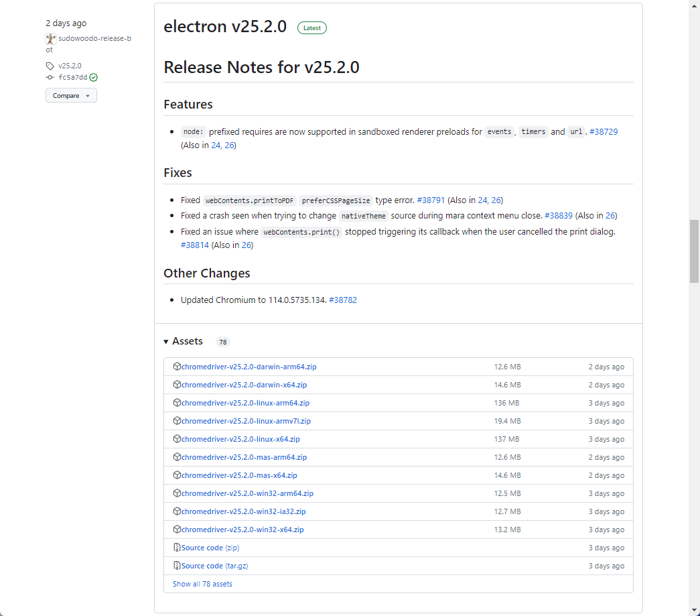Show all 78 assets
Image resolution: width=700 pixels, height=616 pixels.
(x=202, y=584)
